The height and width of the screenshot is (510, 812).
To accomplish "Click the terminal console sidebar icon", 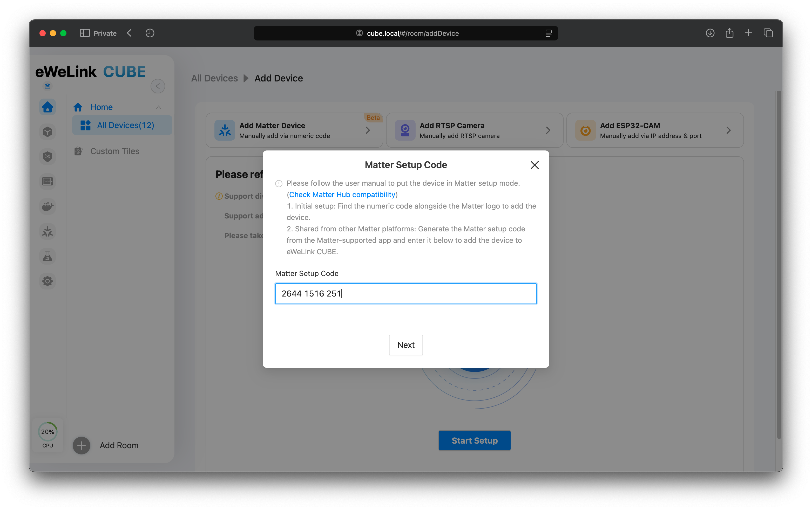I will pyautogui.click(x=48, y=181).
